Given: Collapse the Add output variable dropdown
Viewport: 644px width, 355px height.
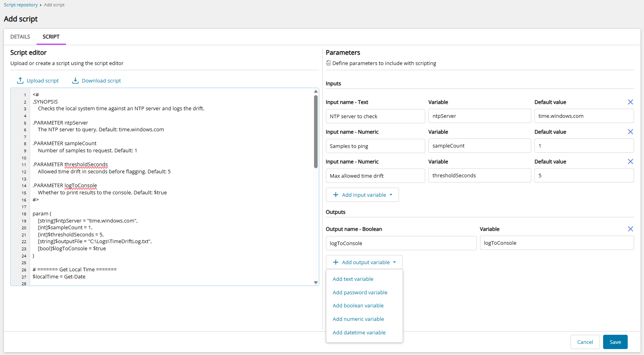Looking at the screenshot, I should tap(364, 262).
